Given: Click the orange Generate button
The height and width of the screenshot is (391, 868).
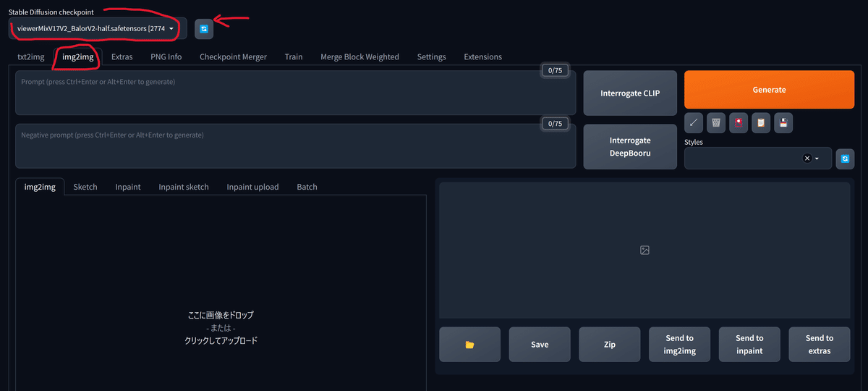Looking at the screenshot, I should coord(769,90).
